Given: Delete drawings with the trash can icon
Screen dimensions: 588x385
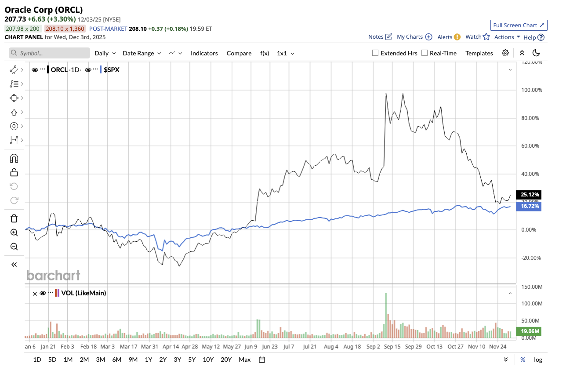Looking at the screenshot, I should (14, 218).
